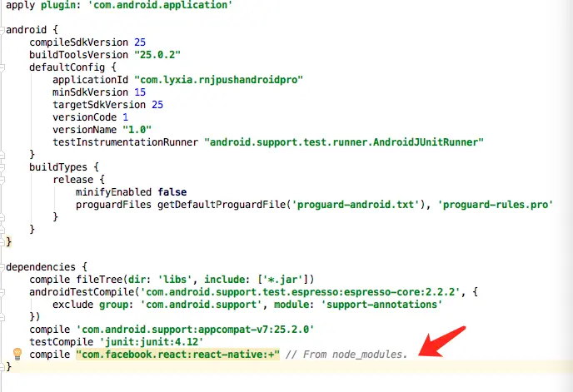Click the yellow lightbulb quick-fix icon
The image size is (573, 392).
17,354
